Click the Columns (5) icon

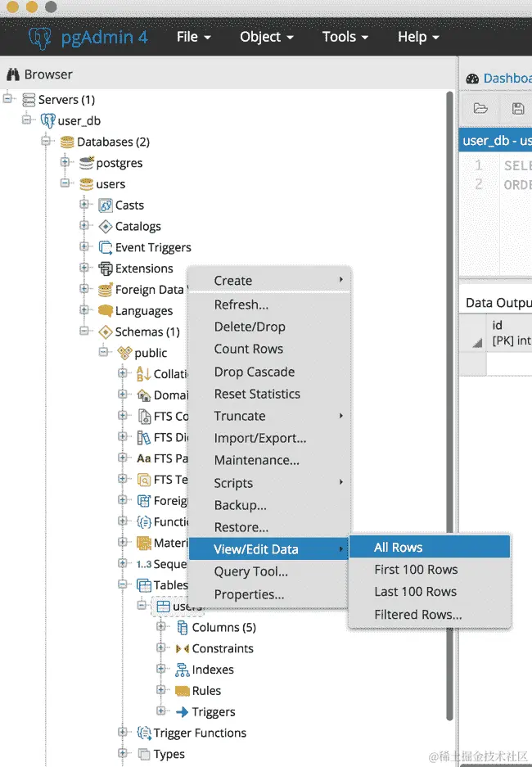[183, 628]
